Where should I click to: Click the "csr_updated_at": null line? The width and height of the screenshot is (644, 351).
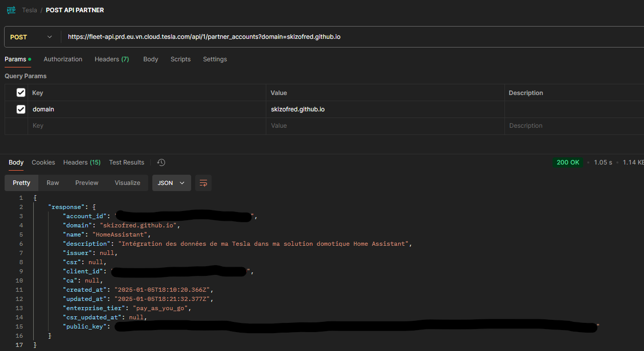coord(105,317)
